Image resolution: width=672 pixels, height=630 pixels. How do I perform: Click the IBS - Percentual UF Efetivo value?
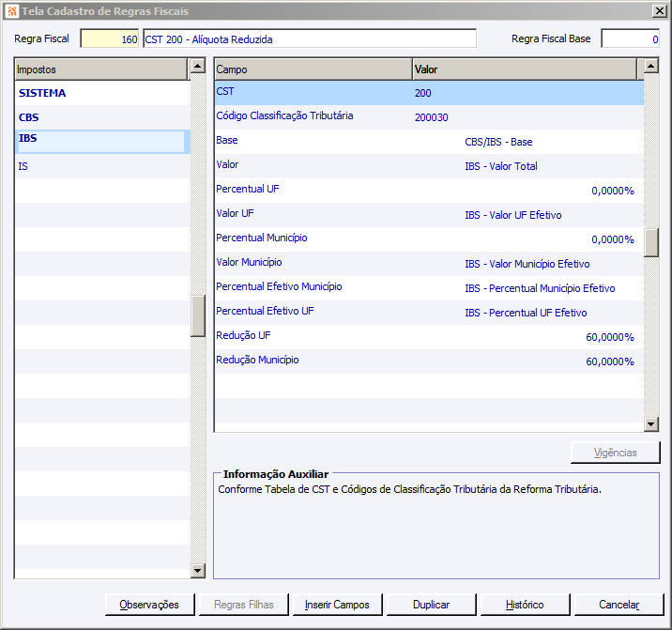[526, 313]
